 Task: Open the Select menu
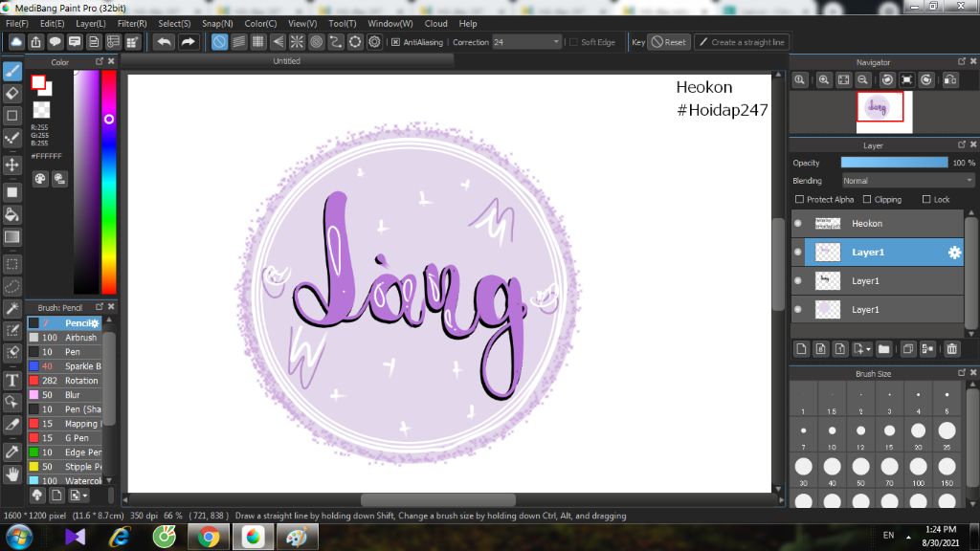point(174,23)
